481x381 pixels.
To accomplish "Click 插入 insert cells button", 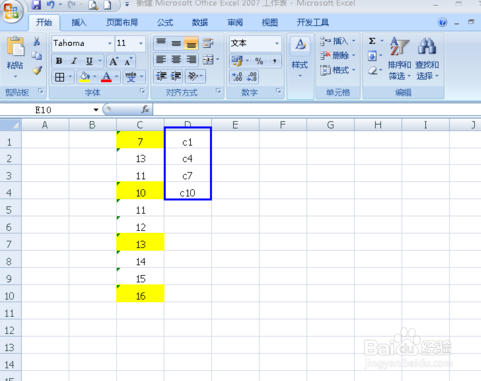I will pos(337,41).
